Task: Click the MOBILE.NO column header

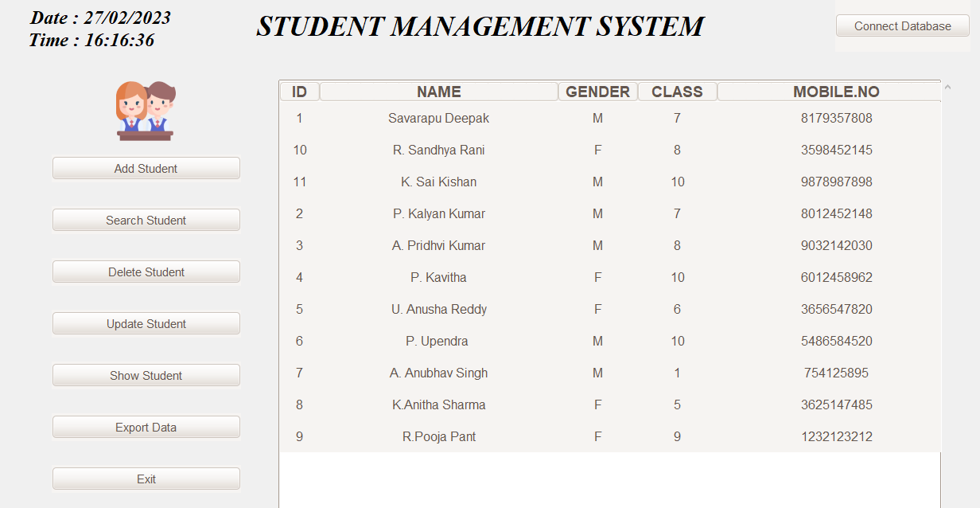Action: point(836,91)
